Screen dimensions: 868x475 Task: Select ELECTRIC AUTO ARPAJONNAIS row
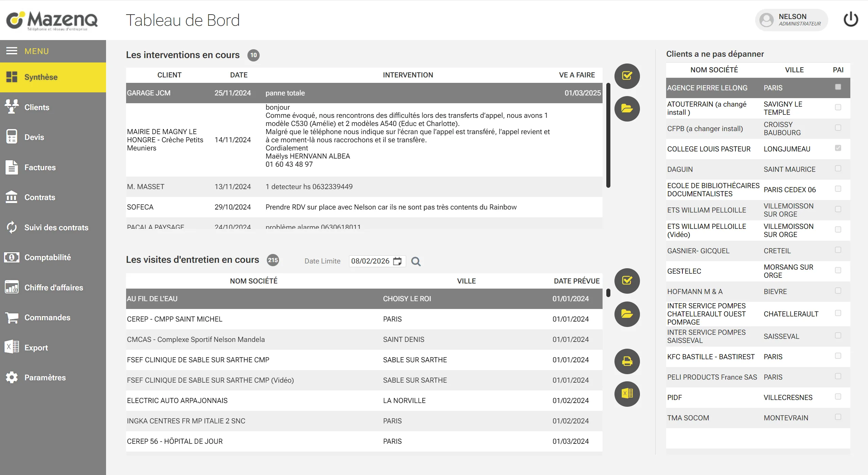tap(364, 401)
